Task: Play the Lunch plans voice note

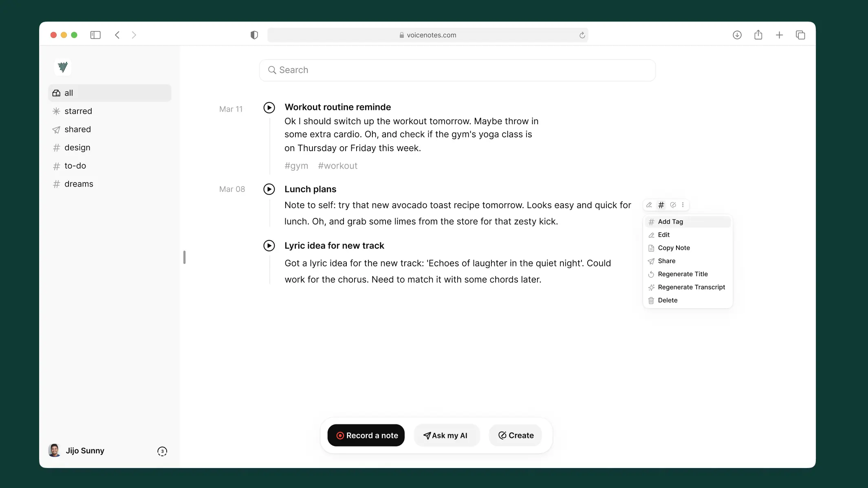Action: click(x=269, y=189)
